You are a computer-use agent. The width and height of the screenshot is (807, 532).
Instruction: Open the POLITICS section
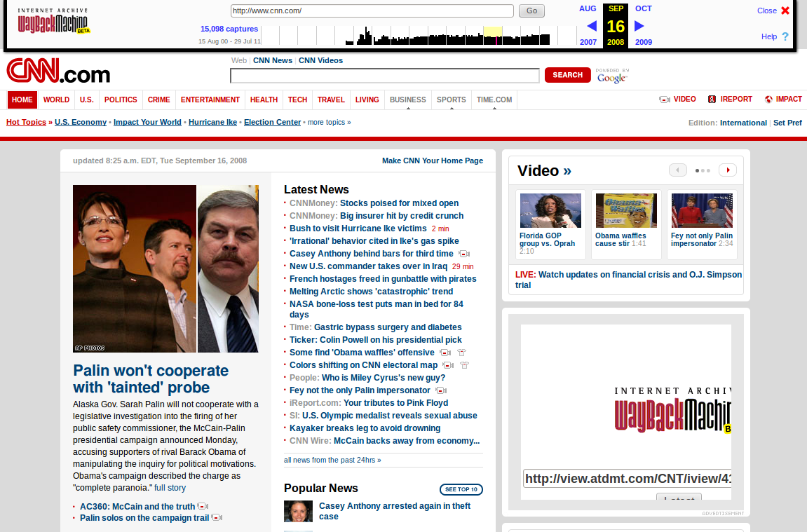coord(121,100)
